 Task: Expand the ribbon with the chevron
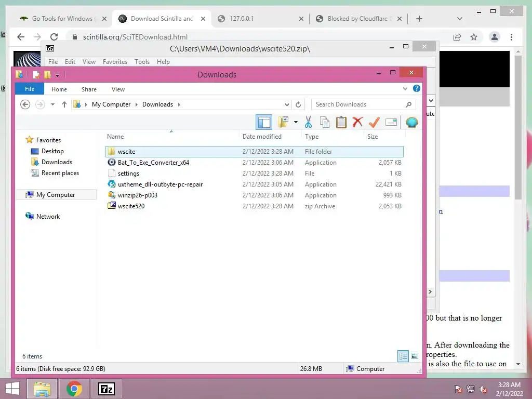(x=405, y=89)
